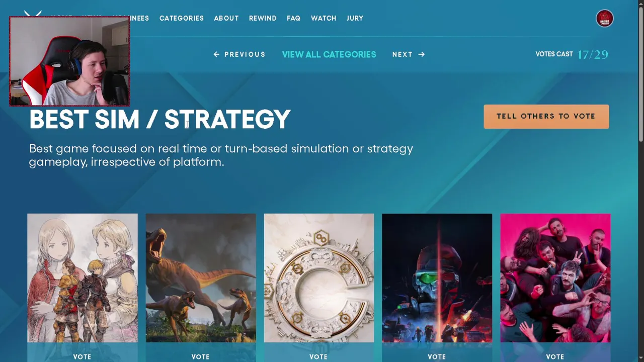This screenshot has height=362, width=644.
Task: Open the Categories menu item
Action: coord(182,18)
